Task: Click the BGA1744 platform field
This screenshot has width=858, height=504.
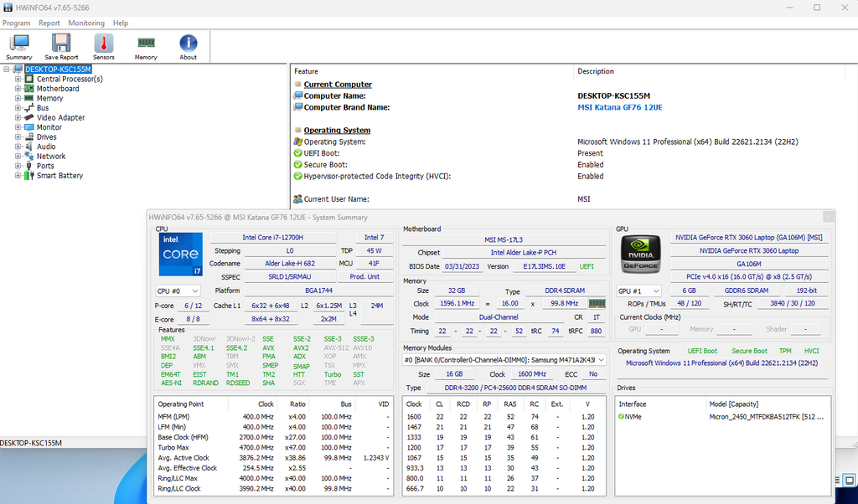Action: (318, 291)
